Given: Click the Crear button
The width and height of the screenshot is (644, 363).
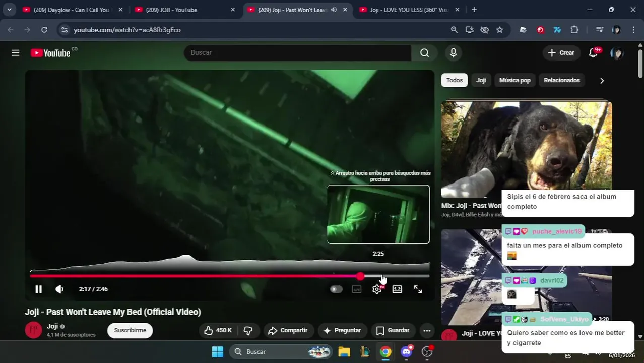Looking at the screenshot, I should pos(561,53).
